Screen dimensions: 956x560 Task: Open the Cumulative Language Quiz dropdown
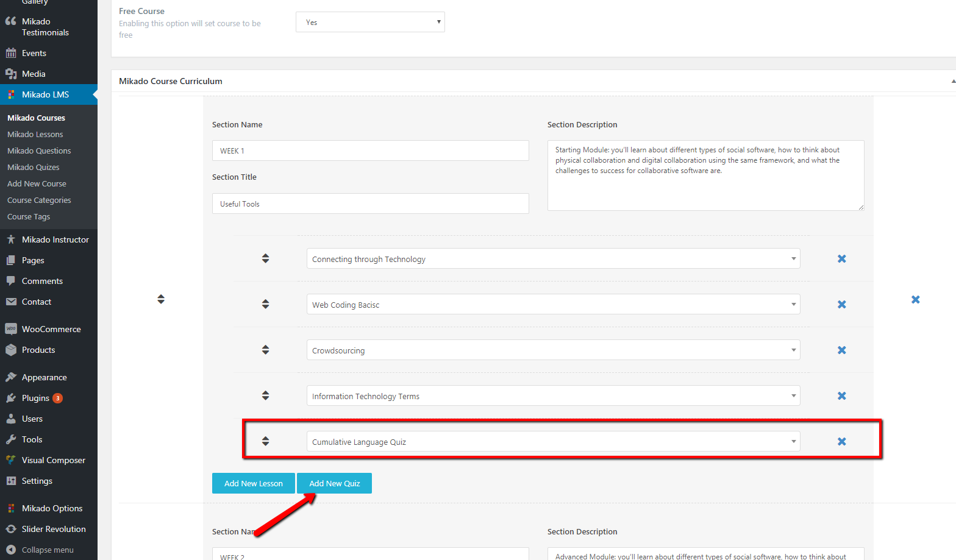tap(553, 441)
